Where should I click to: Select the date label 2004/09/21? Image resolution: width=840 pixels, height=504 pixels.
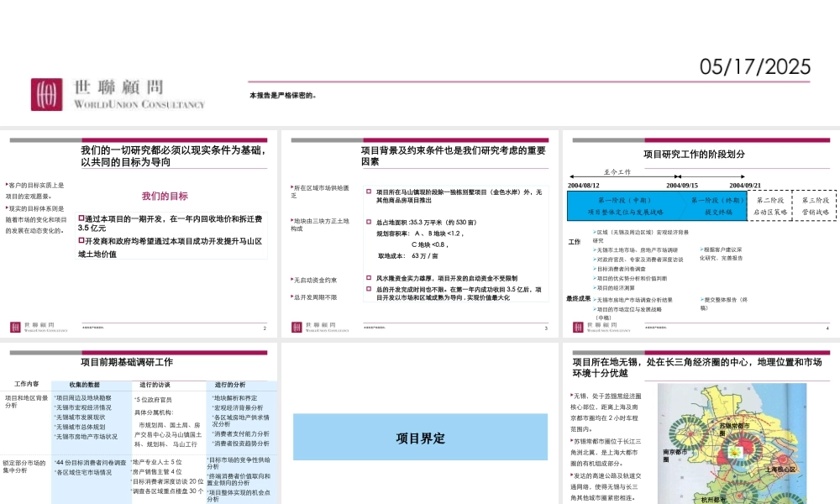745,186
